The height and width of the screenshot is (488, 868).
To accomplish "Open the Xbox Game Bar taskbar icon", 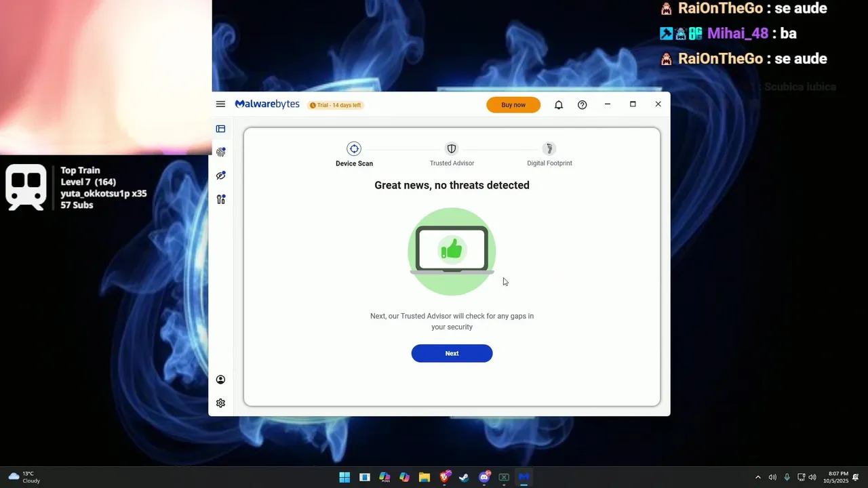I will pos(504,477).
